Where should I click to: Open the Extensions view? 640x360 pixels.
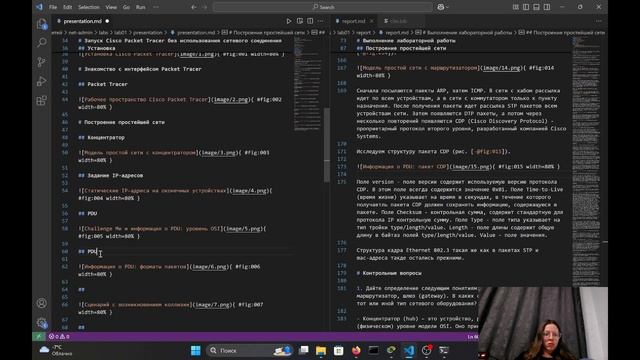(x=42, y=100)
